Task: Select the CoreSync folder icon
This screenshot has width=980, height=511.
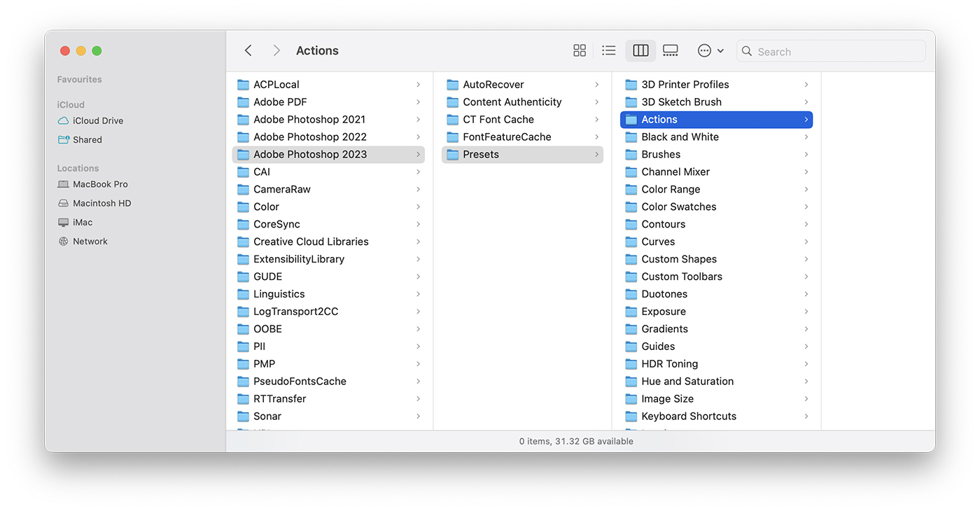Action: click(243, 225)
